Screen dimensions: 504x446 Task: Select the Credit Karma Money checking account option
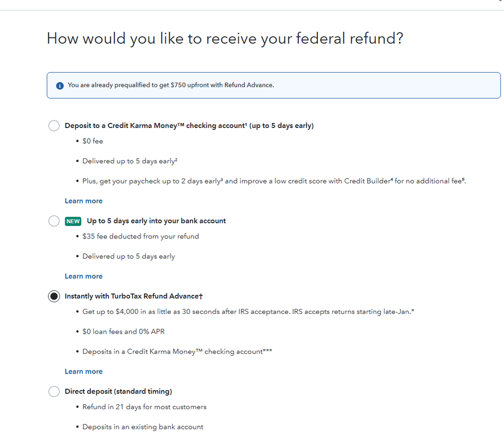pyautogui.click(x=54, y=125)
